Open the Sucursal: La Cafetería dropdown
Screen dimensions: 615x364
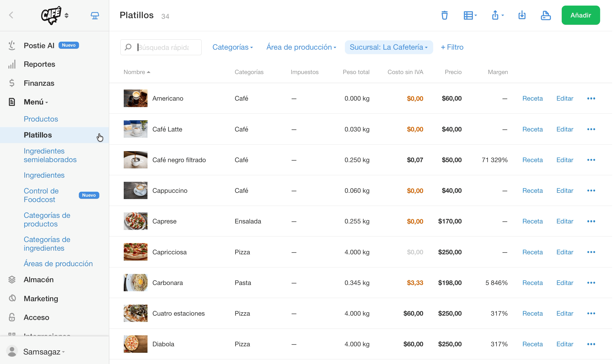tap(388, 47)
